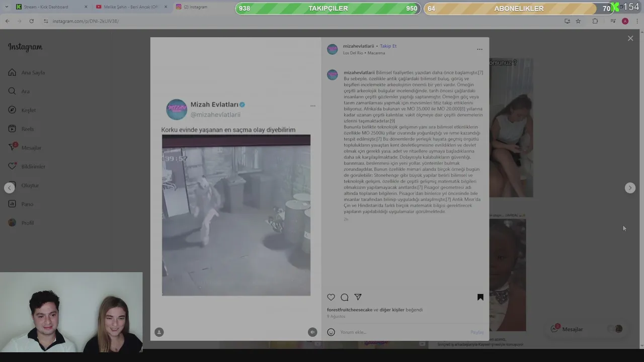Close the Melike Şahin YouTube tab
This screenshot has width=644, height=362.
[166, 7]
